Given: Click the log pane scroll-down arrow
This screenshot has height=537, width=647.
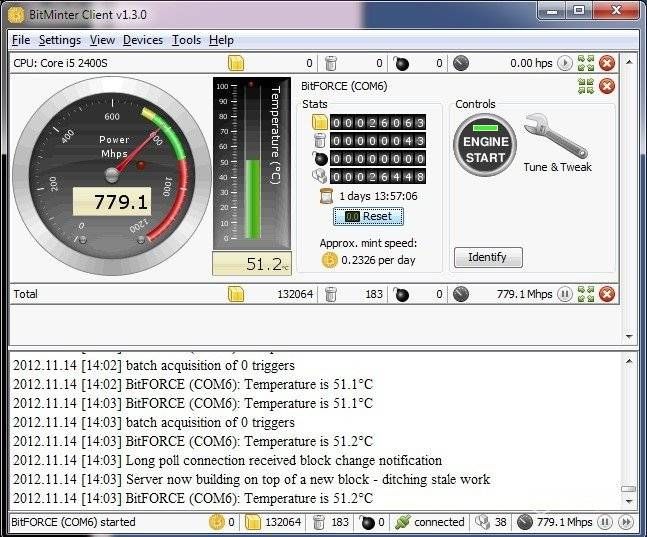Looking at the screenshot, I should coord(629,502).
